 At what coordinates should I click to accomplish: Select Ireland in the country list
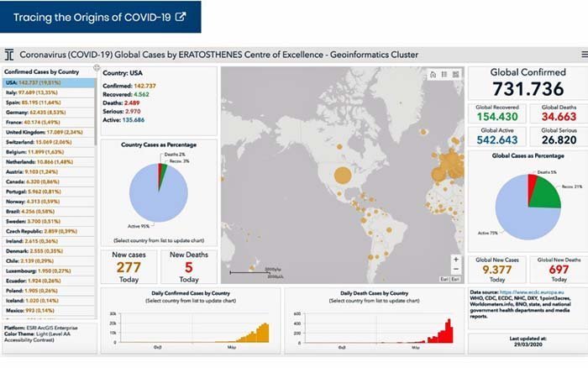tap(49, 241)
